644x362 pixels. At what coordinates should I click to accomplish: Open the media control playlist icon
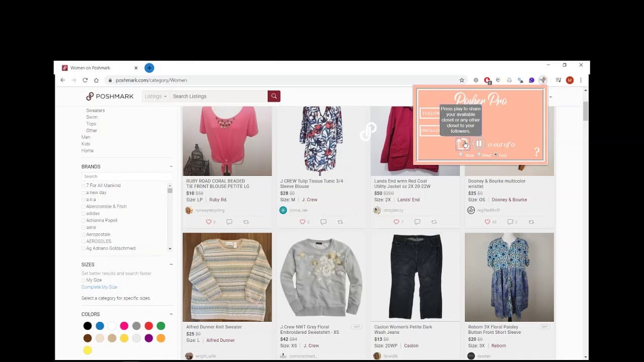tap(558, 80)
